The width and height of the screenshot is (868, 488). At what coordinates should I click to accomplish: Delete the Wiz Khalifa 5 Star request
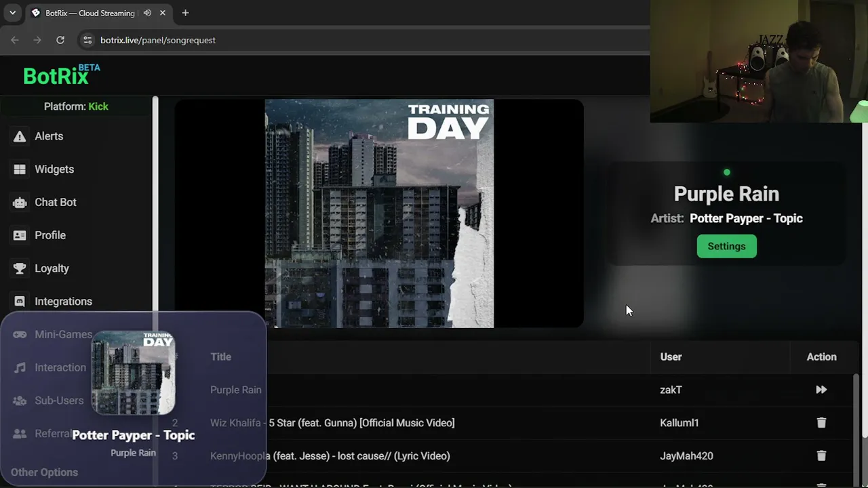pyautogui.click(x=821, y=423)
